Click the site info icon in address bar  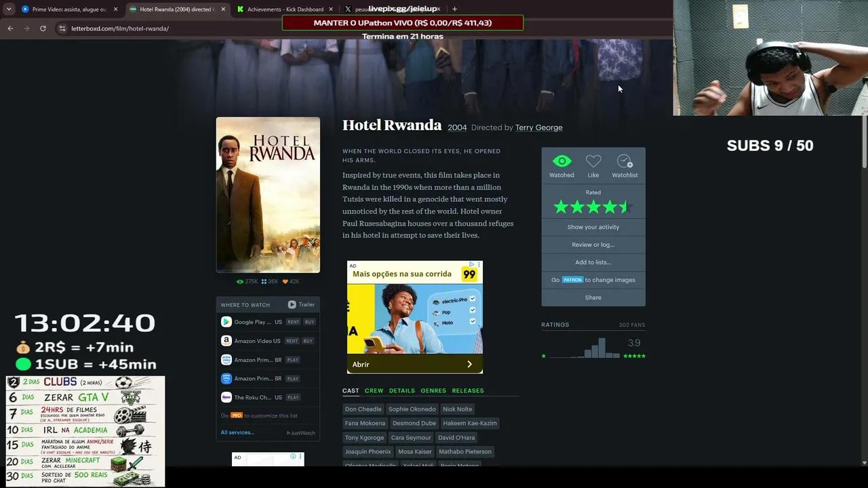[62, 28]
